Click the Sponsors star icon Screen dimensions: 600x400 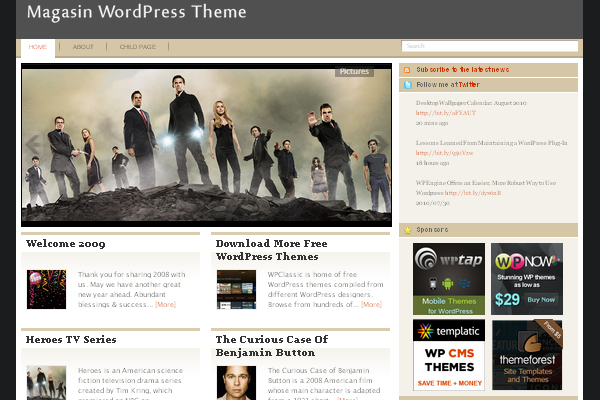(x=408, y=230)
